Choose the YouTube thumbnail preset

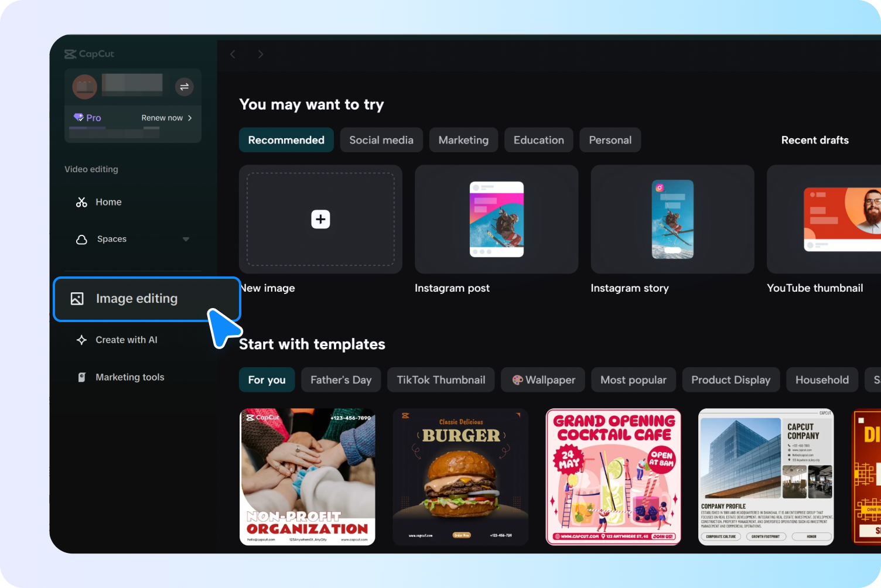pyautogui.click(x=824, y=219)
